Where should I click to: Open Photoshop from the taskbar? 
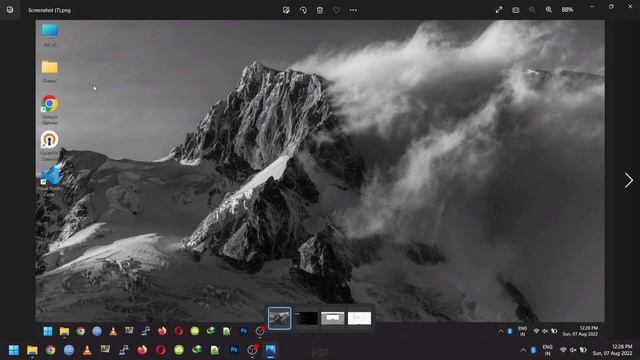click(234, 350)
